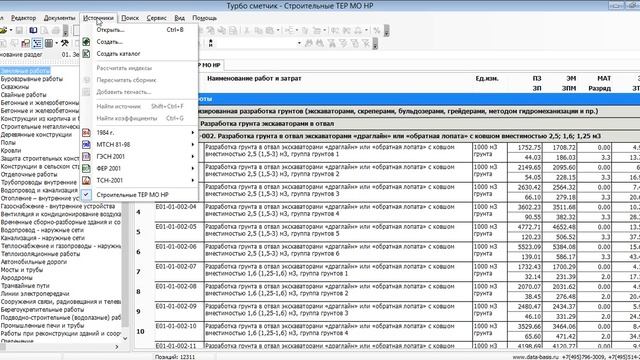Click the green ФЕР 2001 source icon

[86, 168]
